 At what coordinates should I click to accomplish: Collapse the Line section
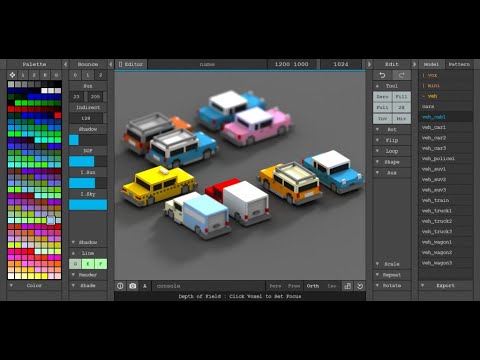click(88, 253)
